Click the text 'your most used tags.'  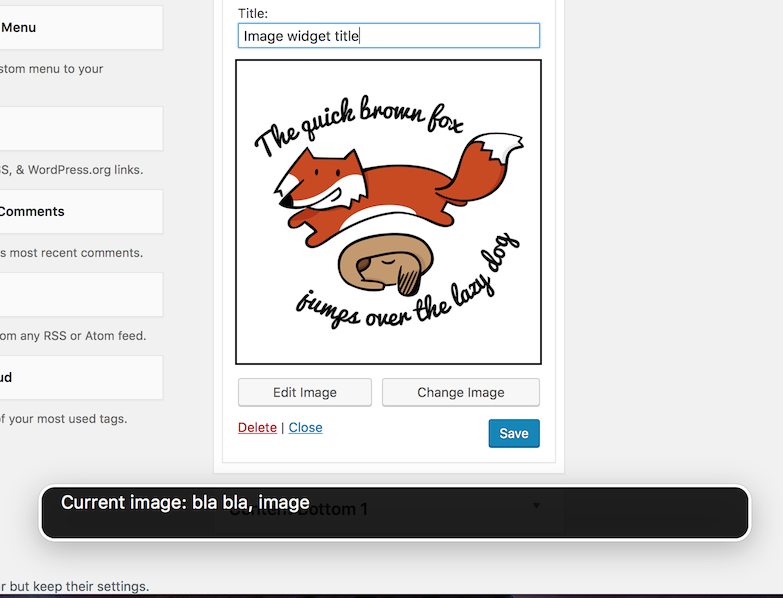pyautogui.click(x=68, y=419)
